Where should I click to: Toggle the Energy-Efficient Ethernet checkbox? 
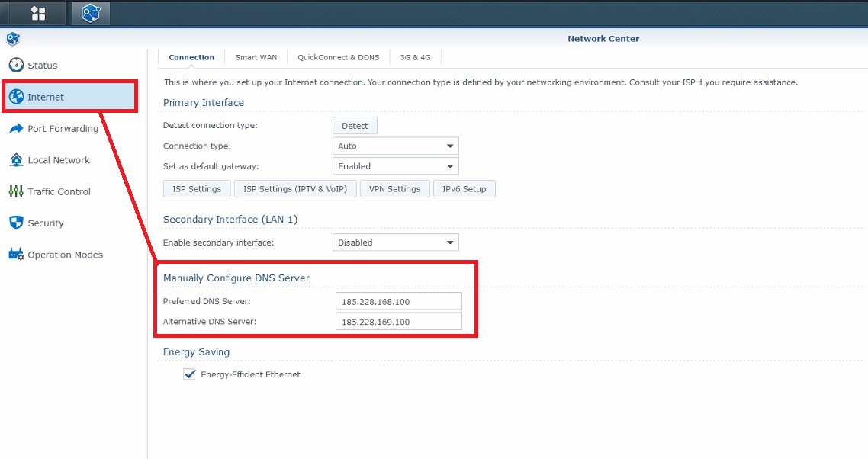tap(190, 374)
